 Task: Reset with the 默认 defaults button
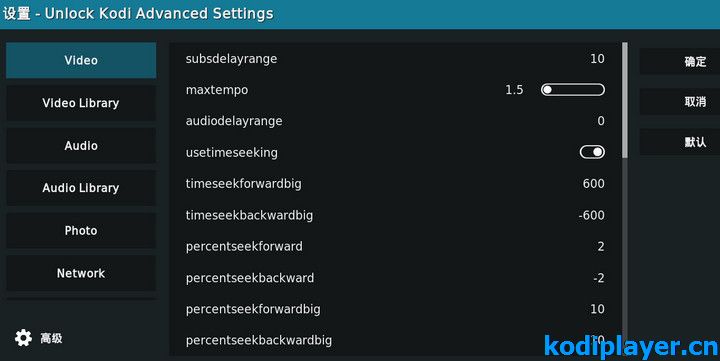[680, 142]
